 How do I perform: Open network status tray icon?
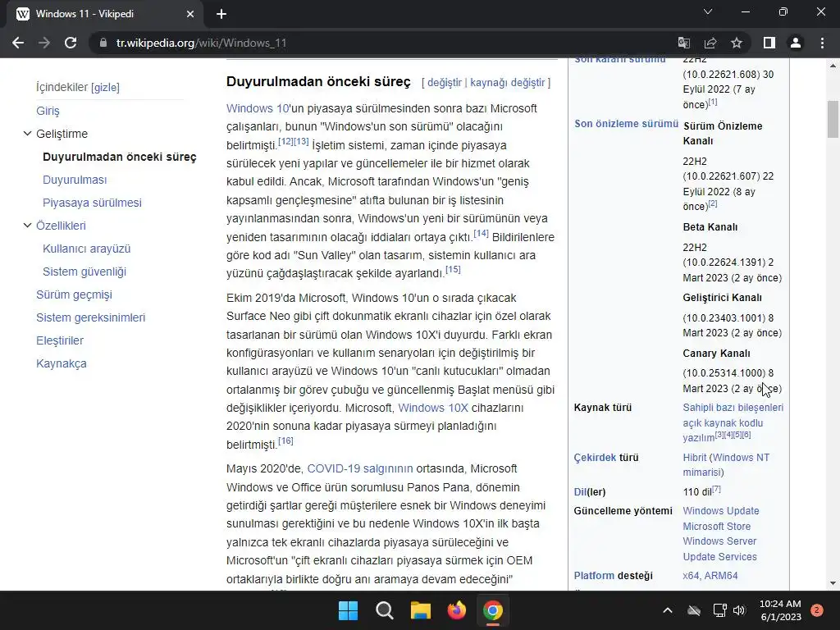(x=719, y=610)
